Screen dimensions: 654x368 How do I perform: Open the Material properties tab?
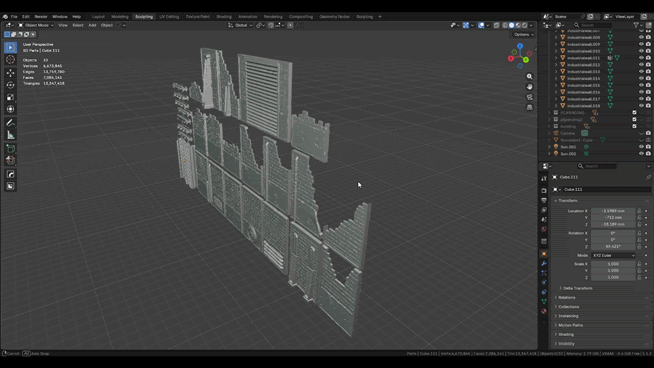[544, 311]
